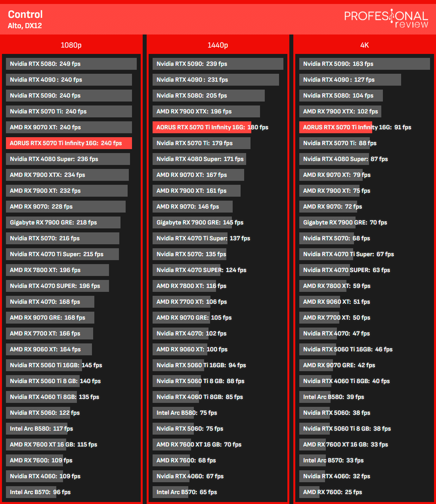436x504 pixels.
Task: Click Nvidia RTX 4070 Ti Super: 137 fps bar
Action: point(190,238)
